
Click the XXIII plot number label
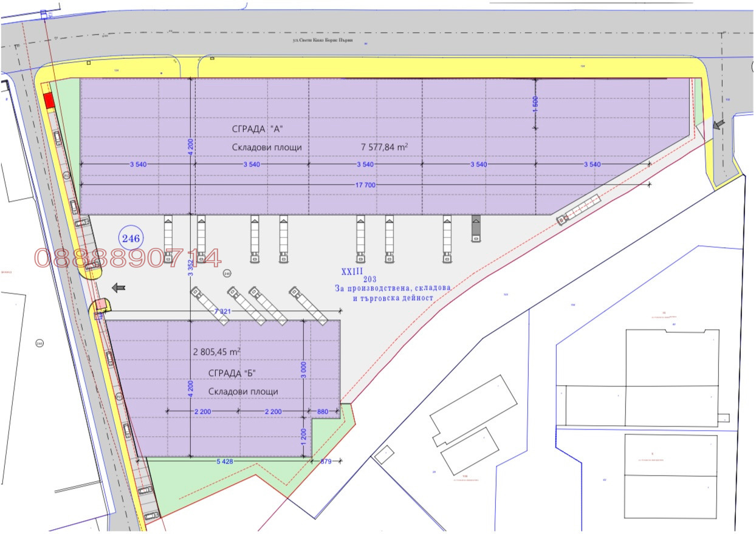point(351,270)
